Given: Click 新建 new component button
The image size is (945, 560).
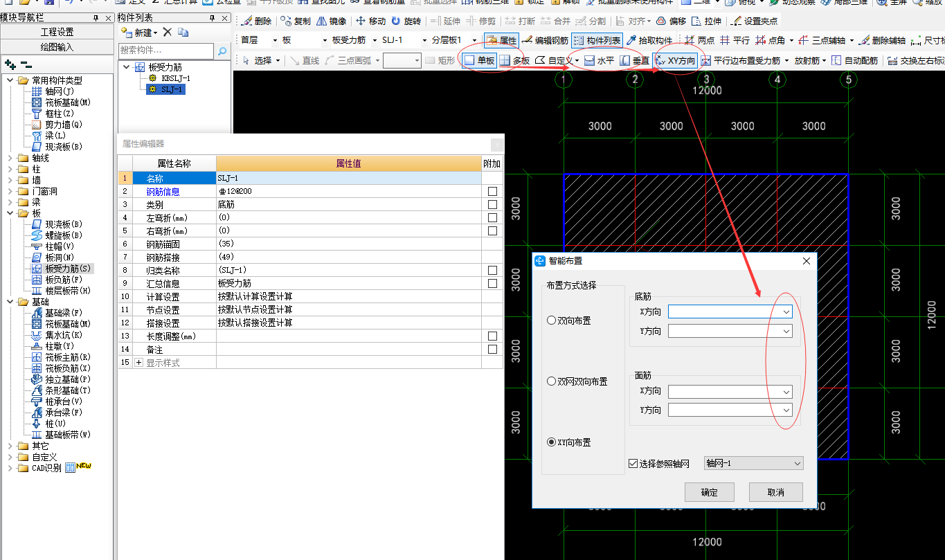Looking at the screenshot, I should click(x=140, y=33).
